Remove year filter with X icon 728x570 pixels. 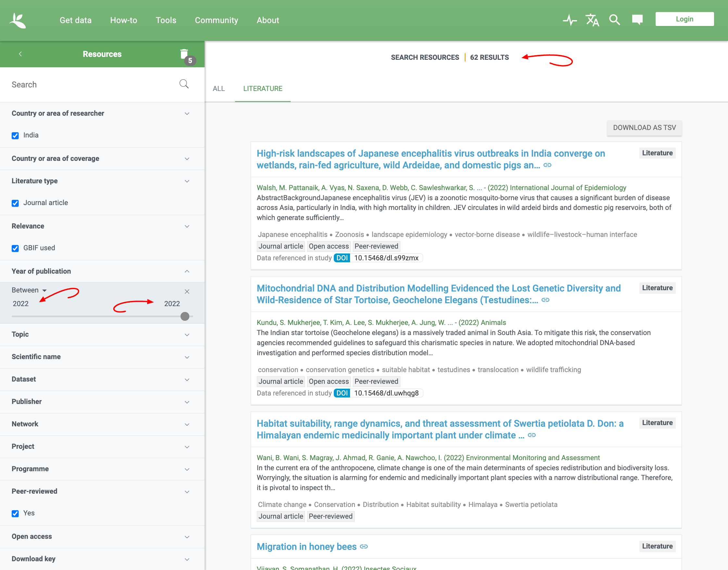click(x=187, y=291)
